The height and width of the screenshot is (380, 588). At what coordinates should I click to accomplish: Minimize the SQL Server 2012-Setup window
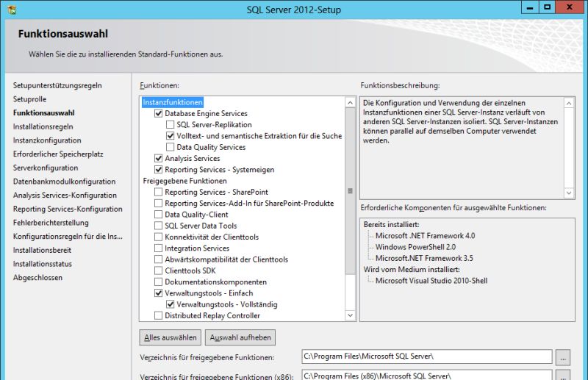(530, 7)
